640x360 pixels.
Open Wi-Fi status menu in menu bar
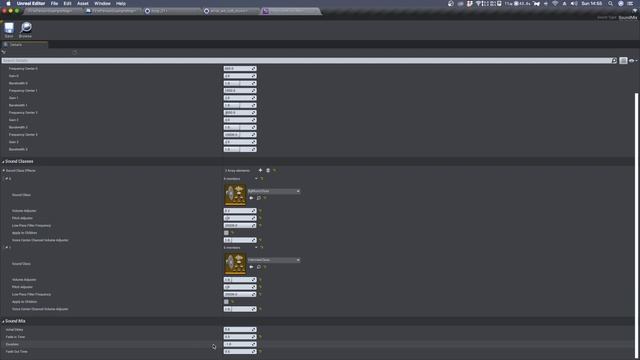(555, 3)
